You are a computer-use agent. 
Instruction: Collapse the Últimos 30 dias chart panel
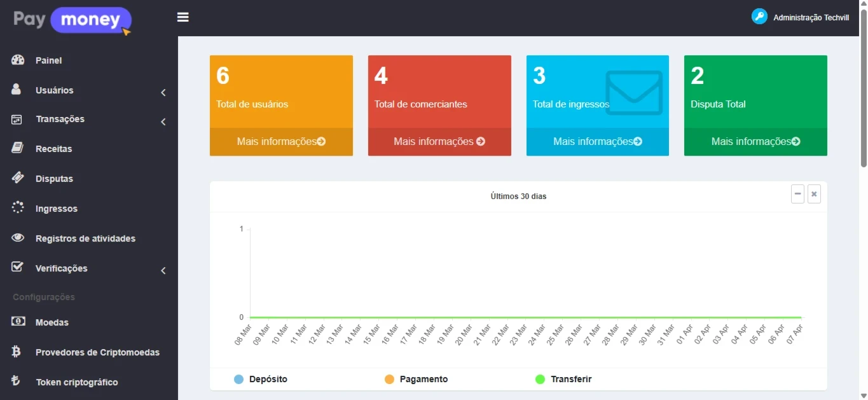point(797,194)
